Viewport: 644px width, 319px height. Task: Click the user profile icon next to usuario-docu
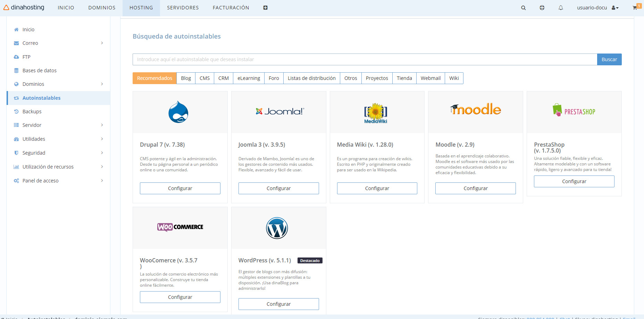(614, 8)
